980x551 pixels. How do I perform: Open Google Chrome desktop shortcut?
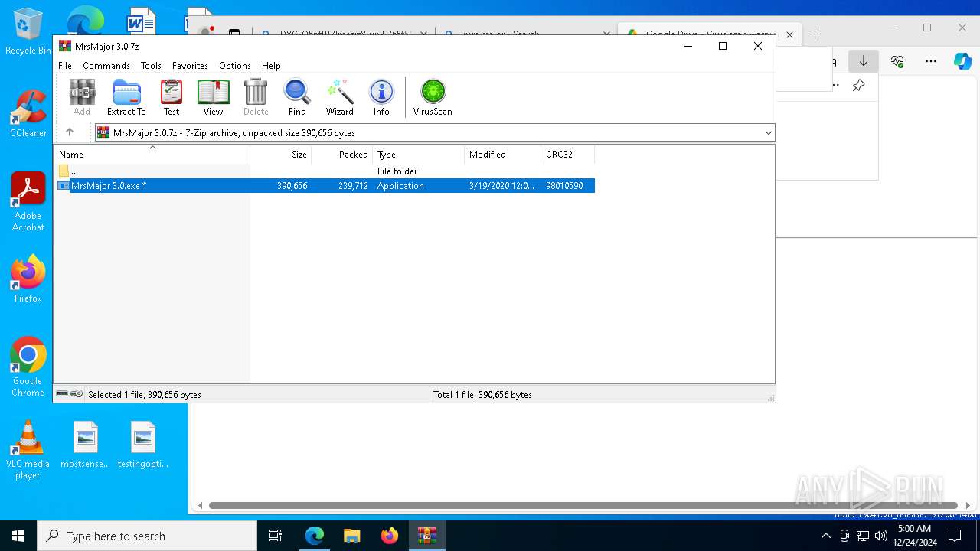(28, 367)
